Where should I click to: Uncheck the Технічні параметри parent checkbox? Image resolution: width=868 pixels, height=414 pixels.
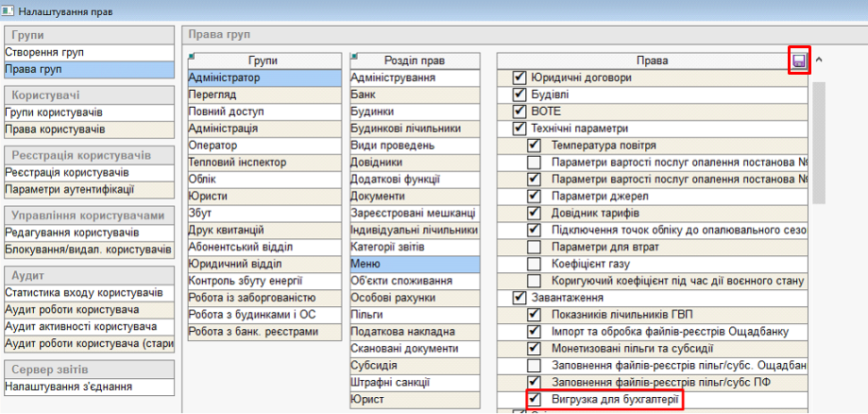click(x=518, y=129)
